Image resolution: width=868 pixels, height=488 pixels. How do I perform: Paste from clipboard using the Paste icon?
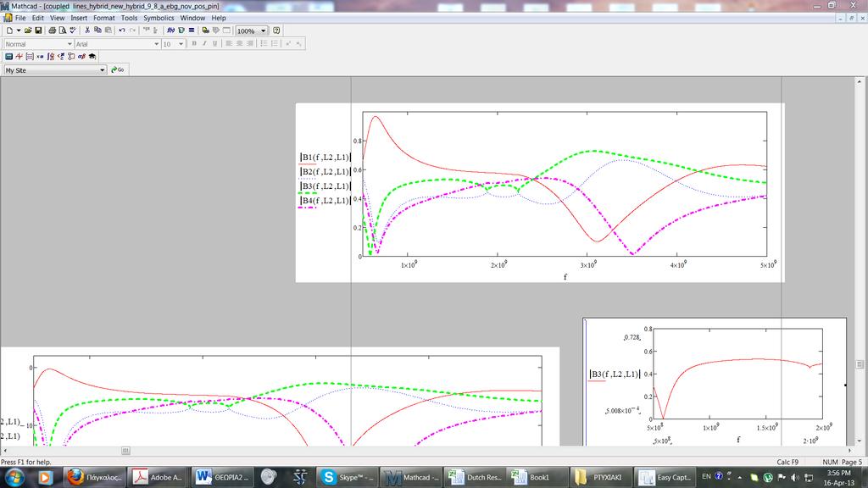pyautogui.click(x=108, y=30)
